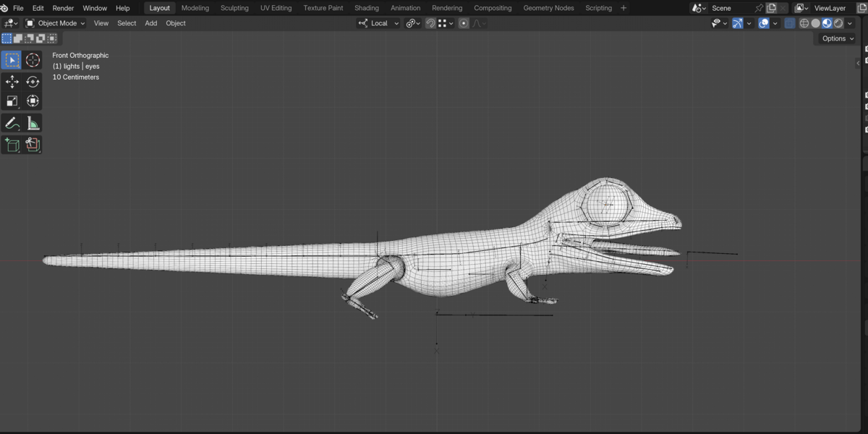Select the Rotate tool
The image size is (868, 434).
(33, 82)
